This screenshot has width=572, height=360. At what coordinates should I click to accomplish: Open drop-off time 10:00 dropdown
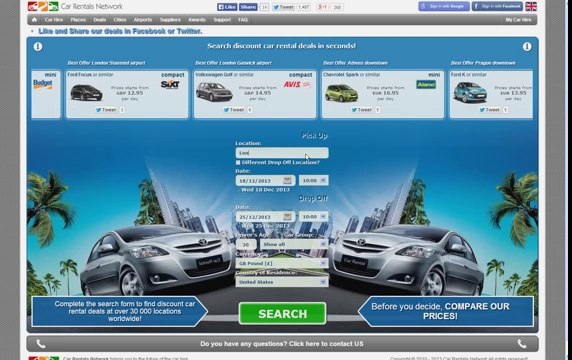click(x=314, y=217)
